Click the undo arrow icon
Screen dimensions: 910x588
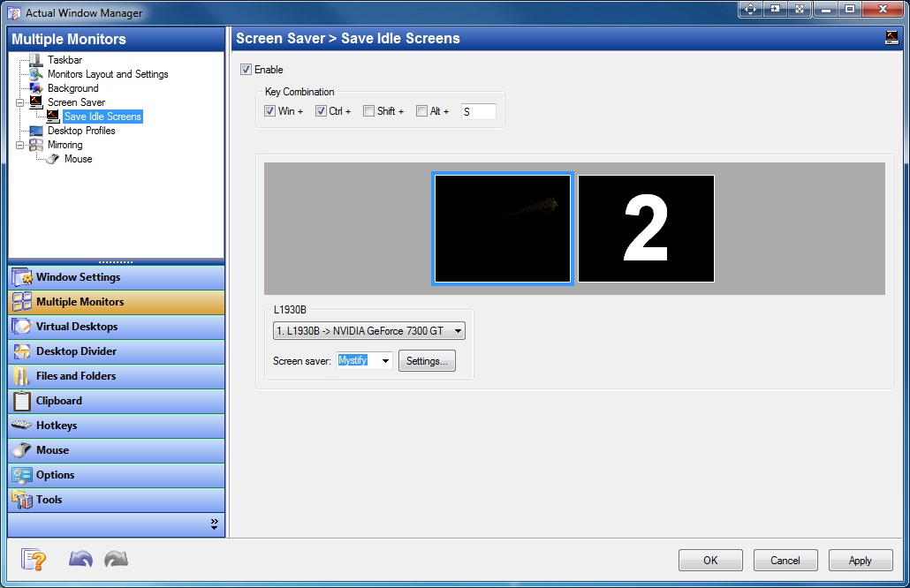point(80,559)
